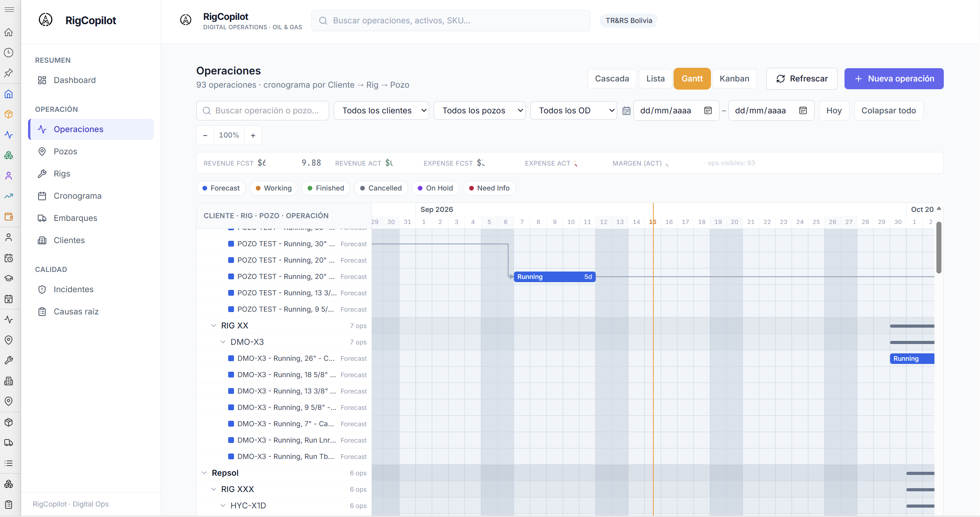Click the Hoy button
980x517 pixels.
(834, 111)
